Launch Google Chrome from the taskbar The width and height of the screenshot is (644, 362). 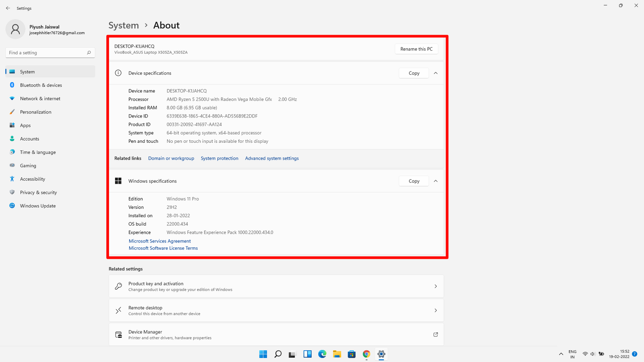tap(366, 354)
